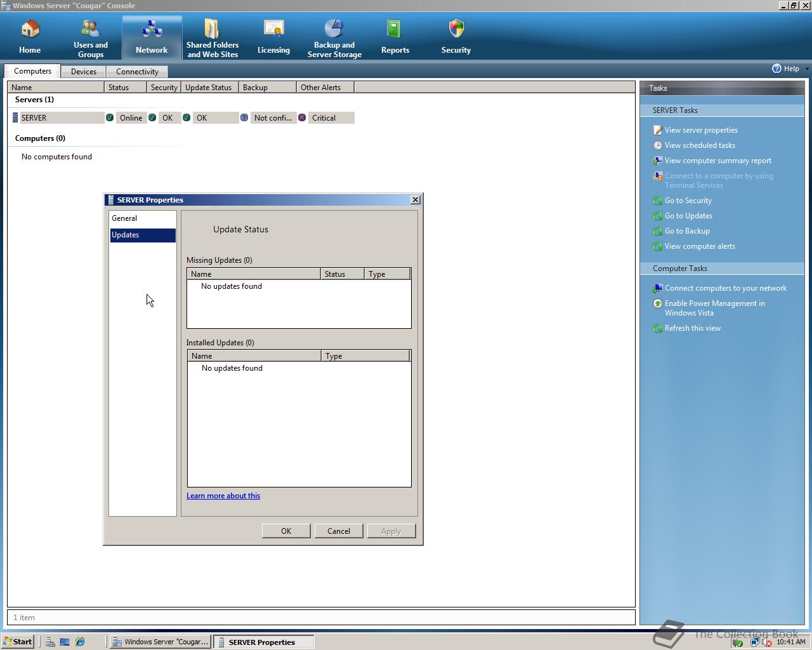The height and width of the screenshot is (650, 812).
Task: Click the View scheduled tasks clock icon
Action: [658, 145]
